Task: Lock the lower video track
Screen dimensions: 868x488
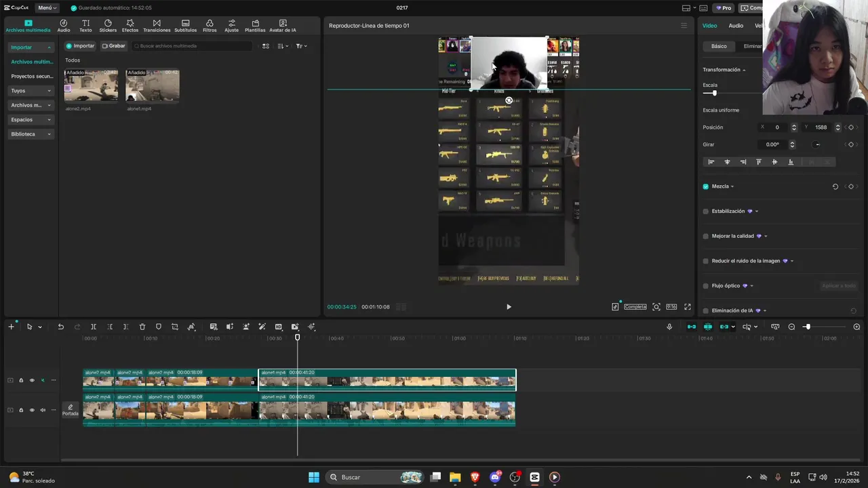Action: pyautogui.click(x=21, y=410)
